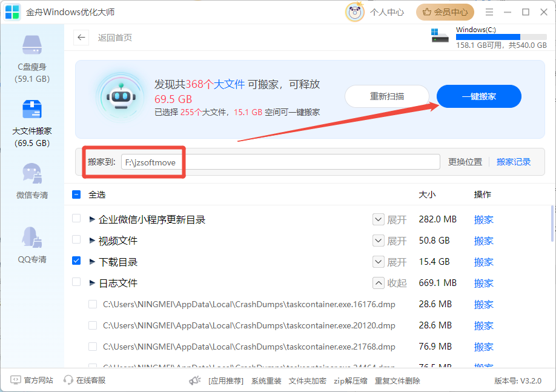
Task: Open zip解压缩 recommended app
Action: [350, 381]
